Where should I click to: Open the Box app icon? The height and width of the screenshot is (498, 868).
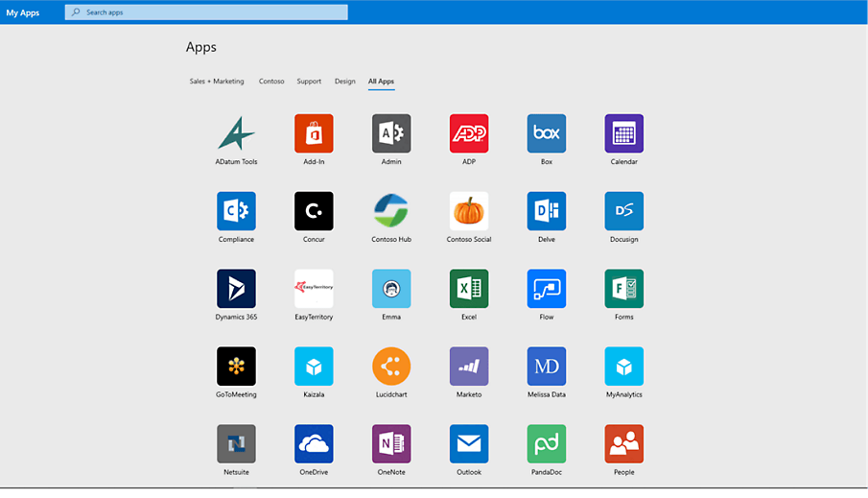(547, 133)
